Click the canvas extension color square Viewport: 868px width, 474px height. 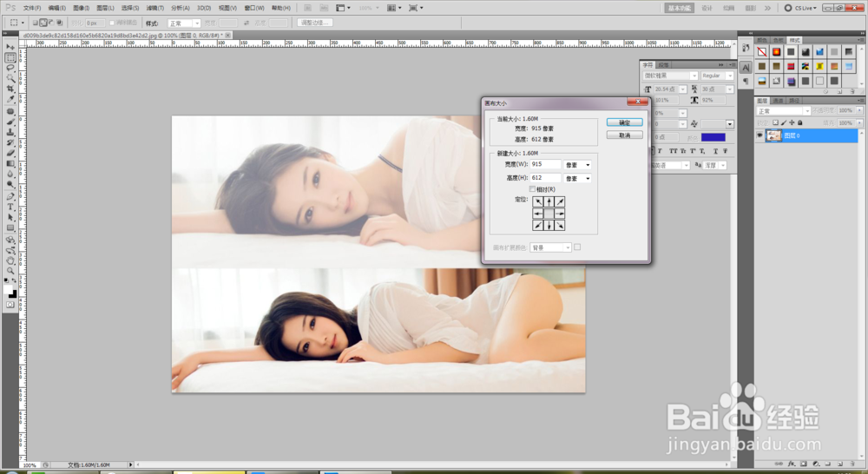pos(577,247)
